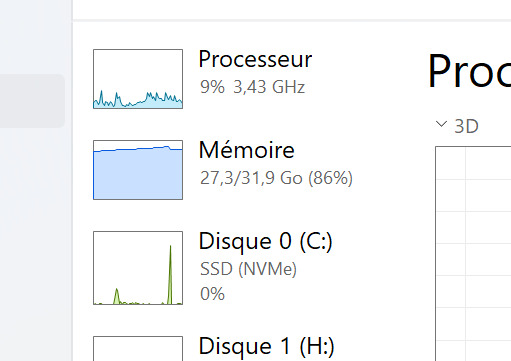Click the blue filled area of Mémoire graph
The width and height of the screenshot is (511, 361).
138,175
